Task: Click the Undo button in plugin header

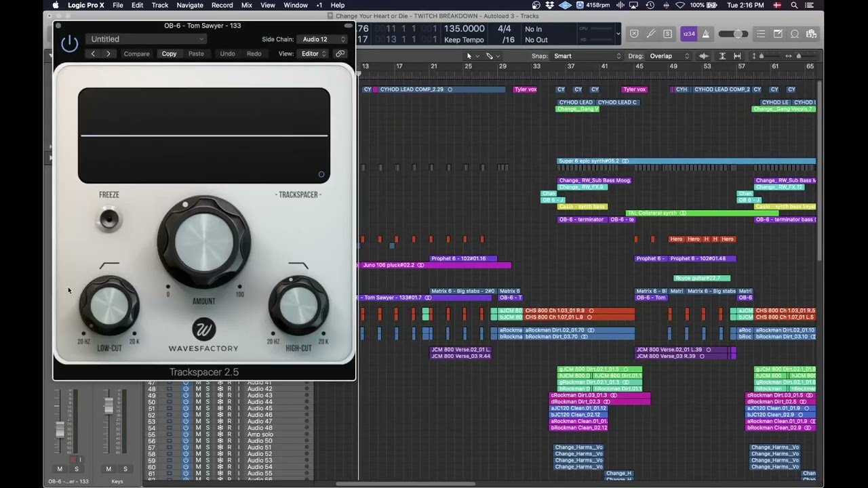Action: click(227, 54)
